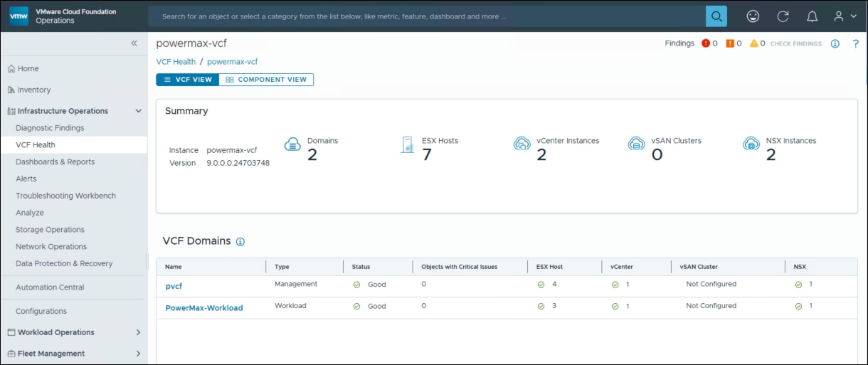Click the Type column header
Screen dimensions: 868x365
coord(282,267)
